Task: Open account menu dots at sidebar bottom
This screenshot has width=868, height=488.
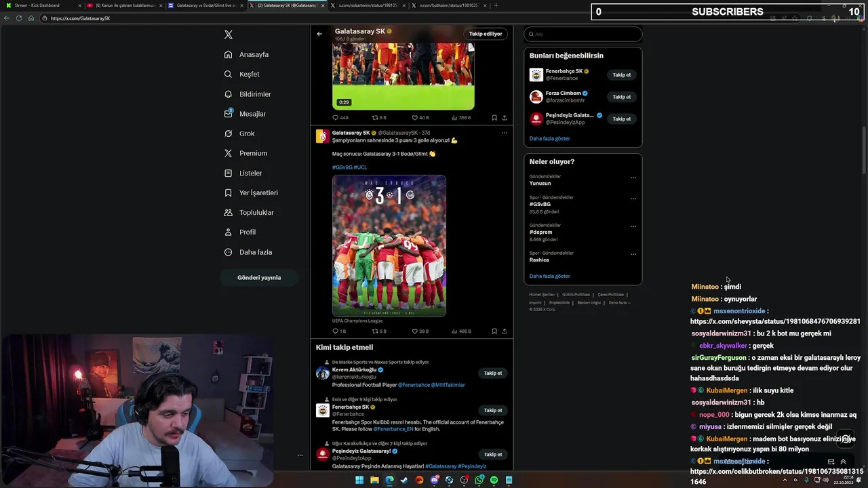Action: [300, 455]
